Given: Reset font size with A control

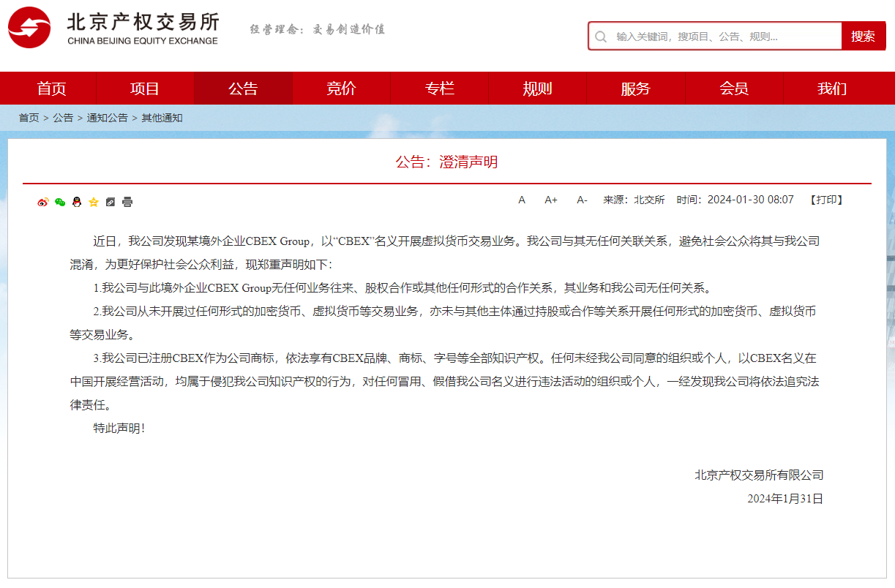Looking at the screenshot, I should [522, 200].
